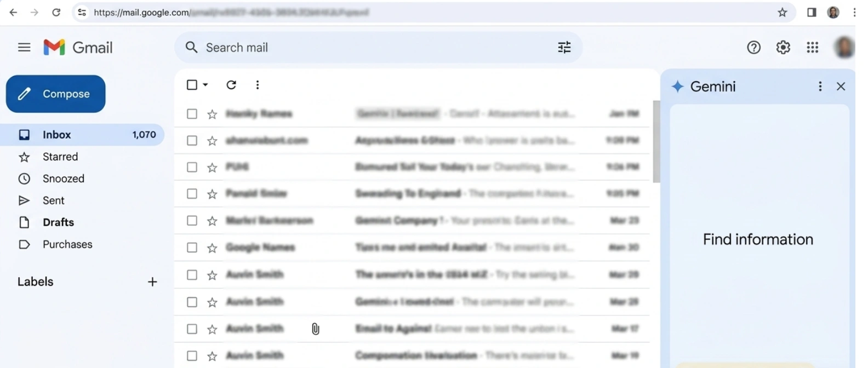Viewport: 868px width, 368px height.
Task: Close the Gemini side panel
Action: (x=841, y=87)
